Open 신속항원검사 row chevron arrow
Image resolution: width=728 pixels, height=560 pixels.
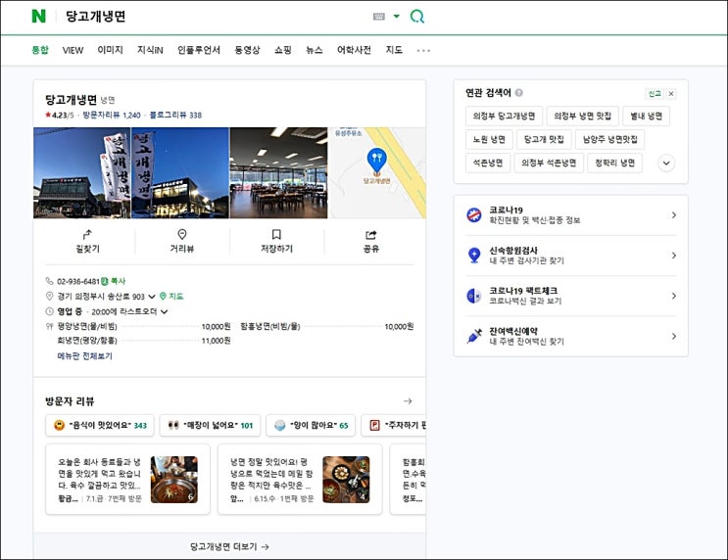click(674, 256)
